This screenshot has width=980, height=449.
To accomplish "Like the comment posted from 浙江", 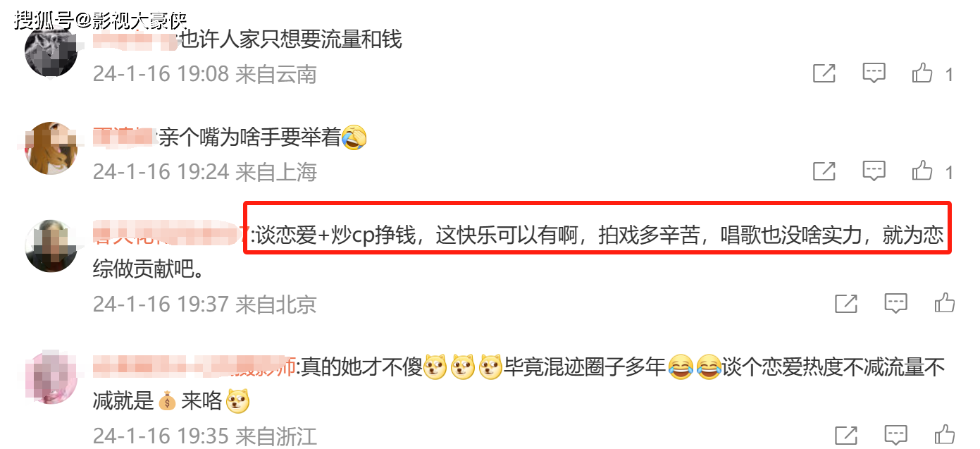I will pyautogui.click(x=944, y=435).
